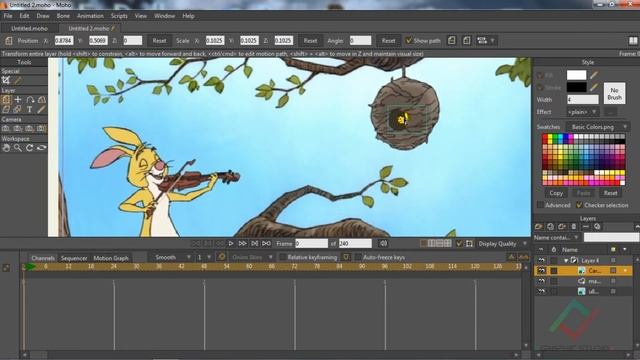This screenshot has width=640, height=360.
Task: Enable Auto-freeze keys checkbox
Action: pyautogui.click(x=358, y=257)
